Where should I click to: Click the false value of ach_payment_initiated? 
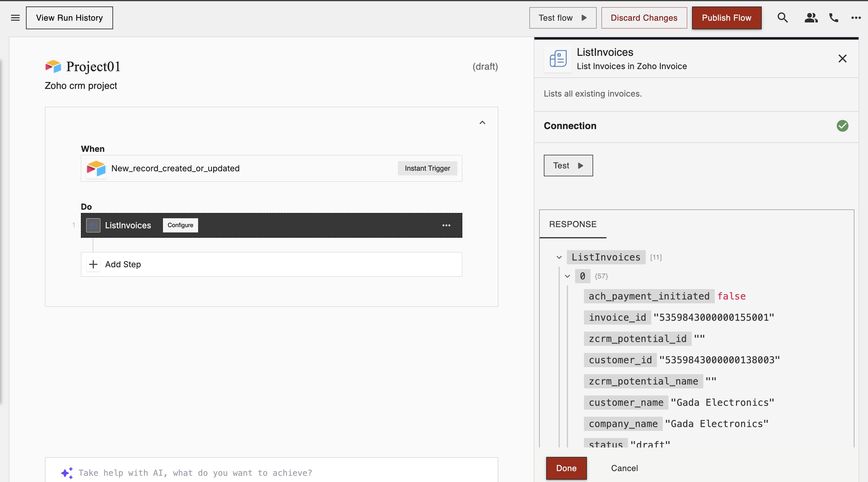coord(731,296)
